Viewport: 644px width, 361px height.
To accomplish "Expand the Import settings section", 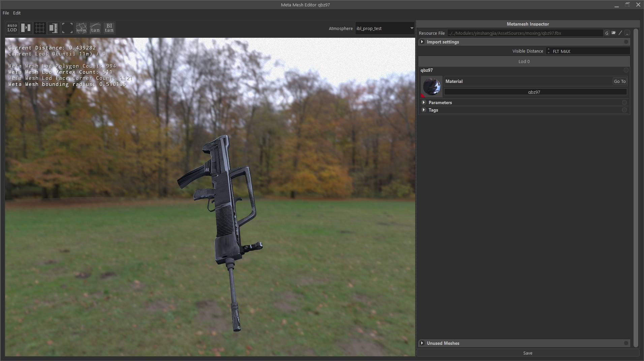I will coord(422,42).
